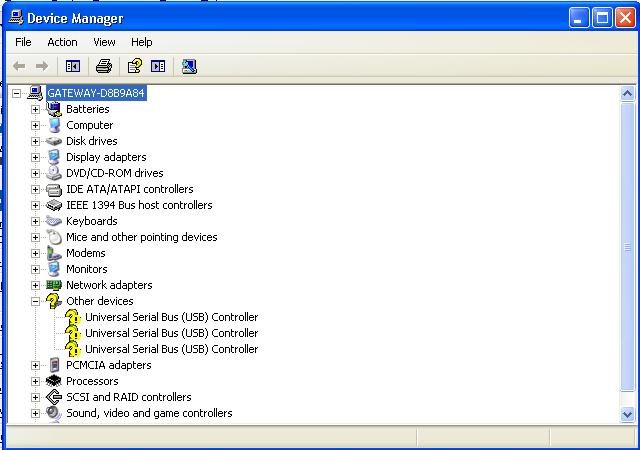Open the View menu
Image resolution: width=640 pixels, height=450 pixels.
coord(104,42)
